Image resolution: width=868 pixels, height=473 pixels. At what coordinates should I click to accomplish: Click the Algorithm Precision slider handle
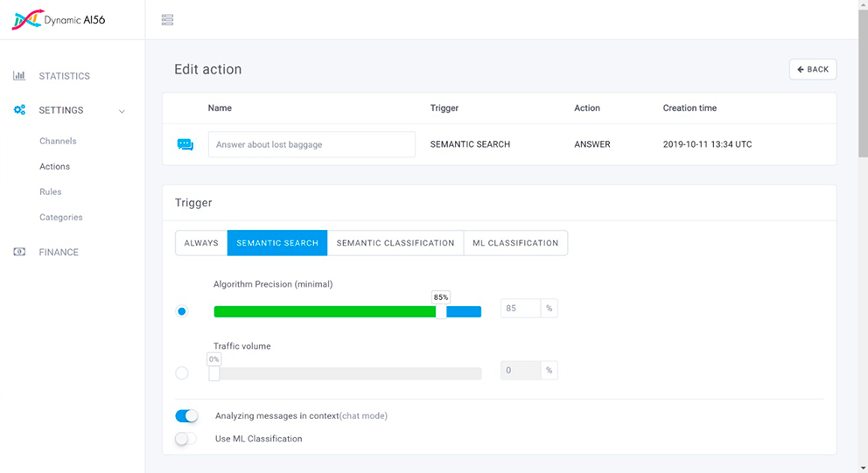click(441, 311)
